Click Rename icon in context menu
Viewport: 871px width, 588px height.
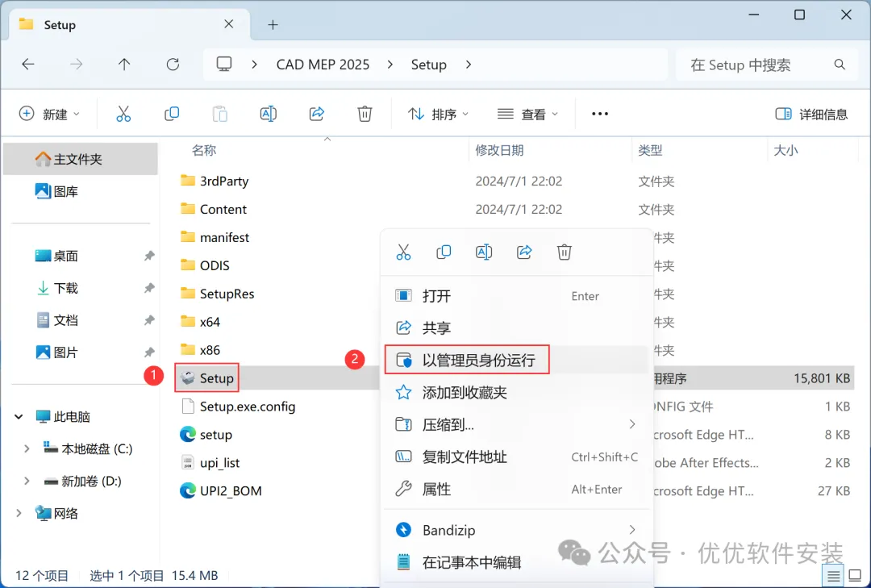(484, 252)
